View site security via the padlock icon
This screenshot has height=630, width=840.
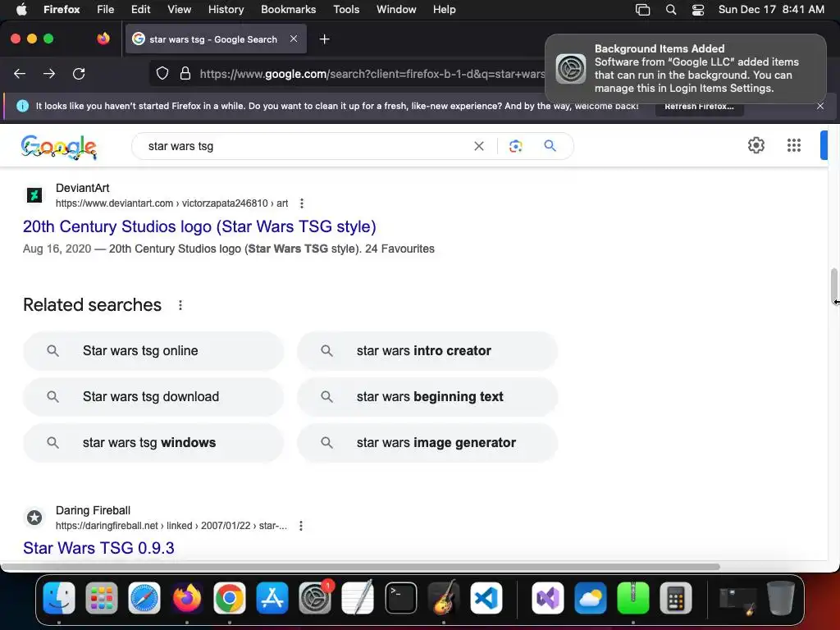185,73
